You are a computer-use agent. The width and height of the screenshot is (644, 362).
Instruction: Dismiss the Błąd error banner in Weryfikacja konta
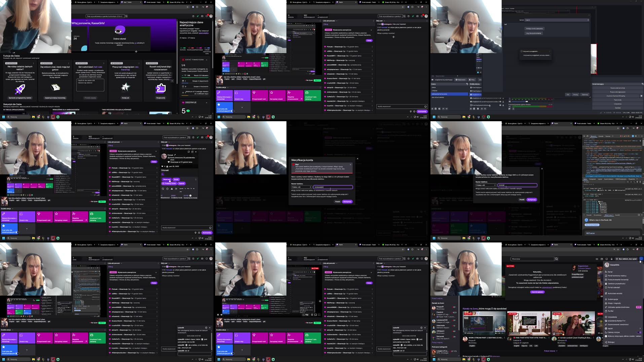point(350,165)
